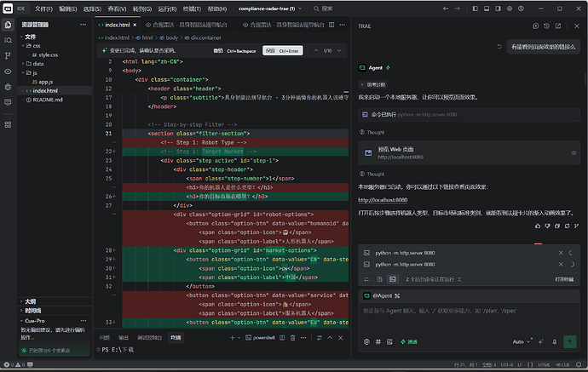Screen dimensions: 588x372
Task: Toggle preview visibility eye on Web page card
Action: 574,153
